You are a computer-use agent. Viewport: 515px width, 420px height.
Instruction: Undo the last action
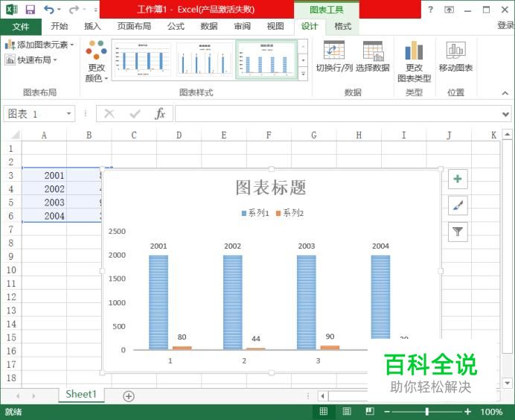pyautogui.click(x=49, y=10)
